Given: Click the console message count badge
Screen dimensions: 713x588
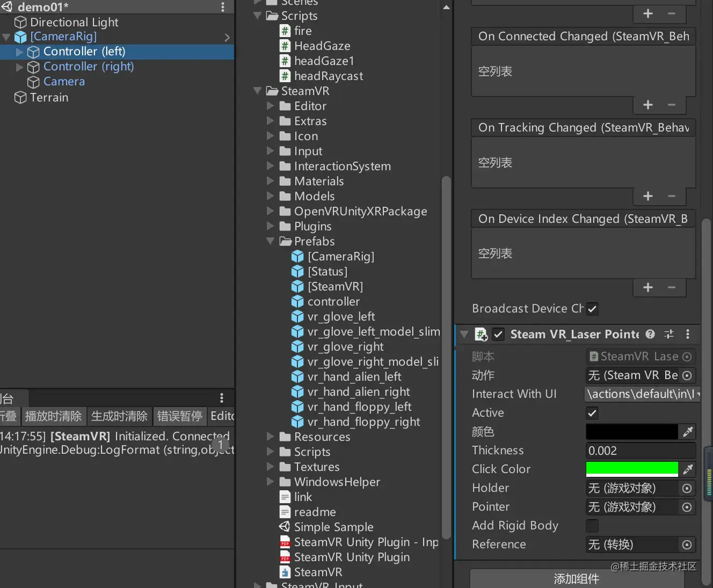Looking at the screenshot, I should [220, 445].
